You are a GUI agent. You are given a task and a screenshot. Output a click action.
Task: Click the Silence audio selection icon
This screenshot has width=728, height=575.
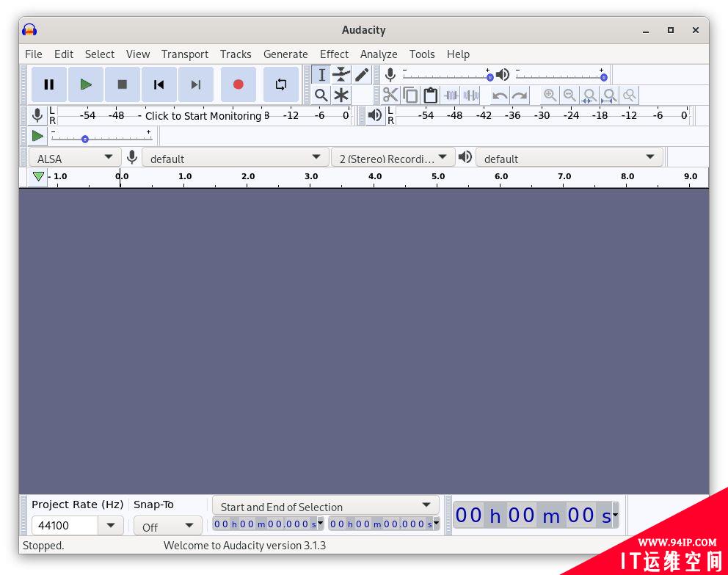pos(471,95)
